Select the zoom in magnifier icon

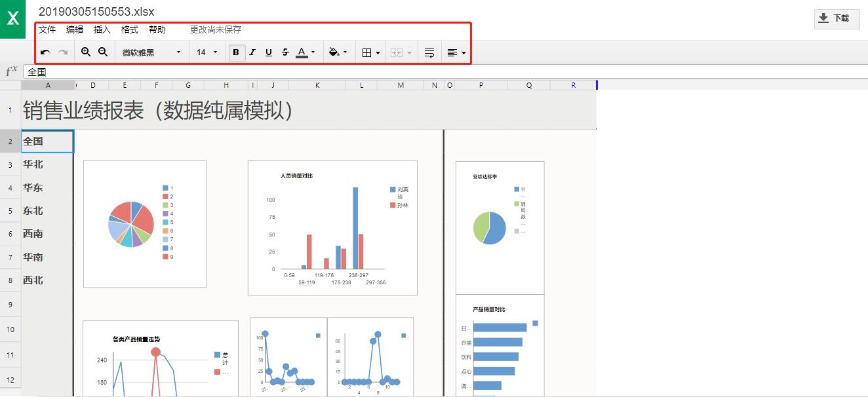[86, 52]
